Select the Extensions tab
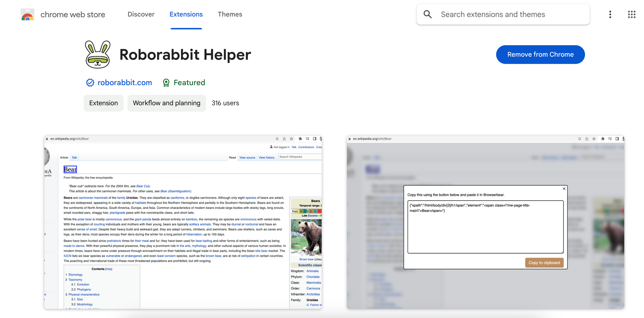 click(x=186, y=14)
